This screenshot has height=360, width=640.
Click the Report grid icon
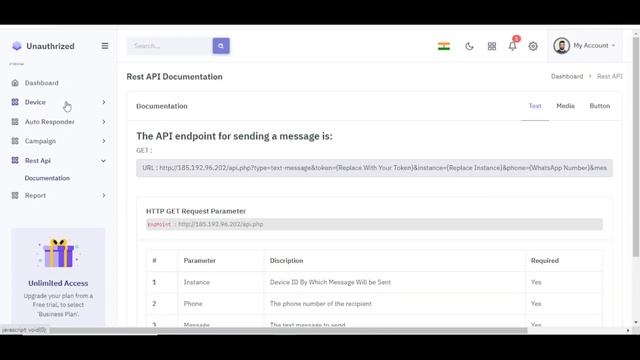click(15, 196)
